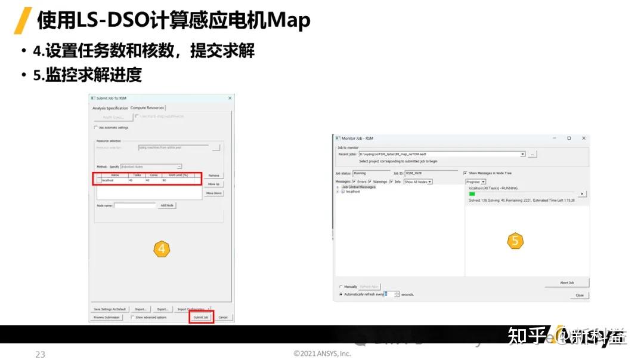This screenshot has height=363, width=644.
Task: Click the Cores column header
Action: (x=154, y=175)
